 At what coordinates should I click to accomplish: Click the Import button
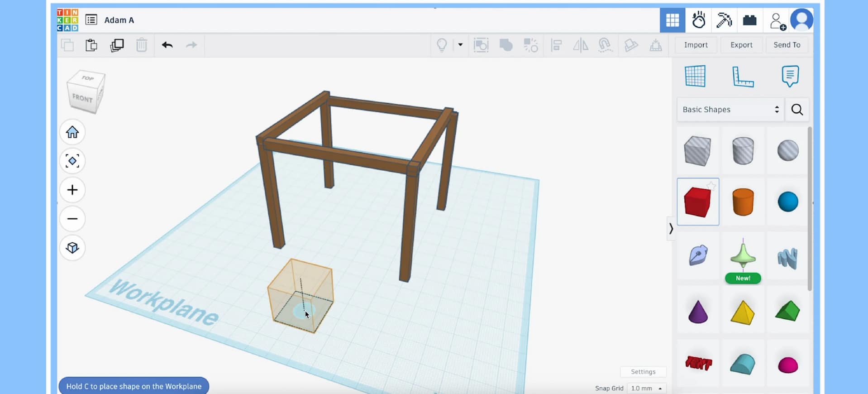coord(696,45)
